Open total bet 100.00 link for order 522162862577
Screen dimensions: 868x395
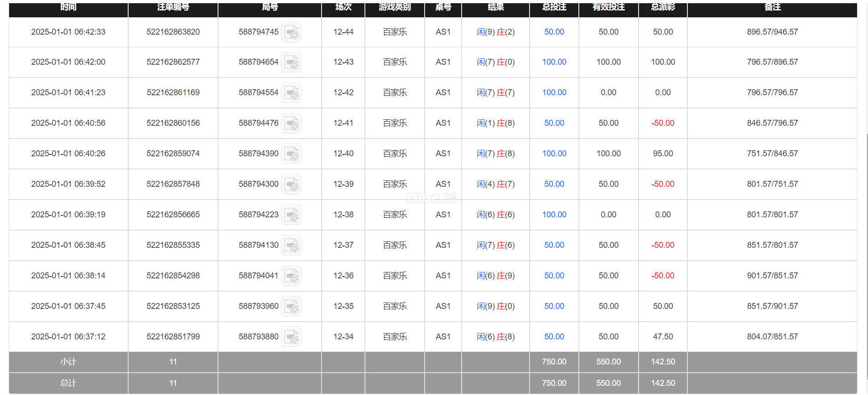(x=554, y=62)
